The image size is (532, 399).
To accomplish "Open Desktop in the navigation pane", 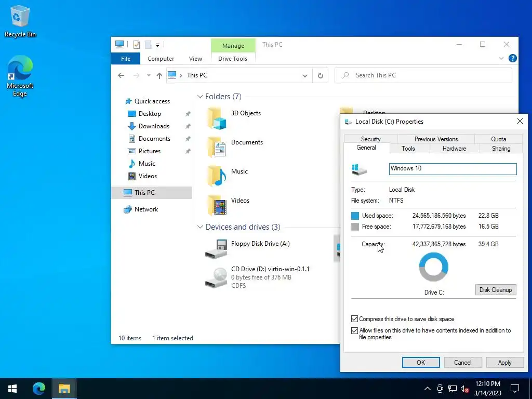I will click(150, 114).
